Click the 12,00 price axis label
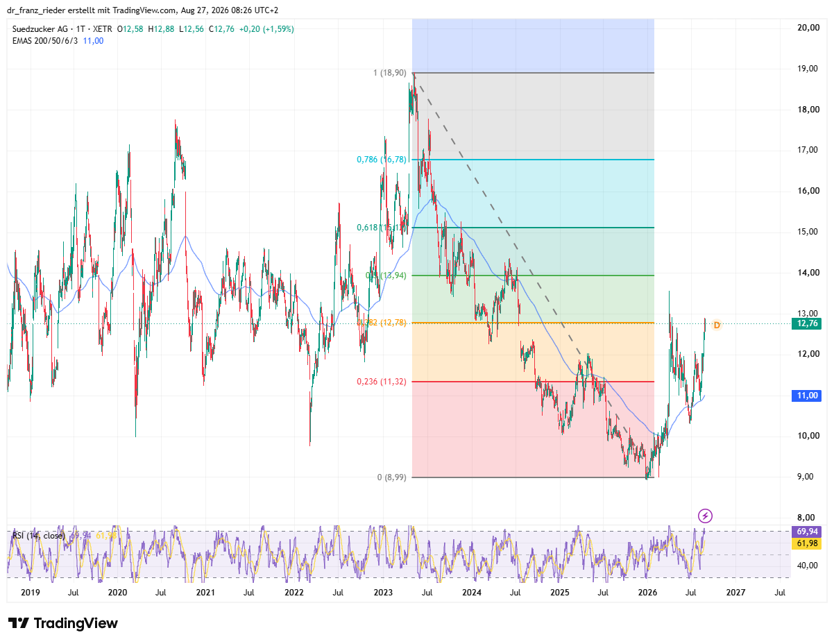This screenshot has height=644, width=834. [808, 354]
